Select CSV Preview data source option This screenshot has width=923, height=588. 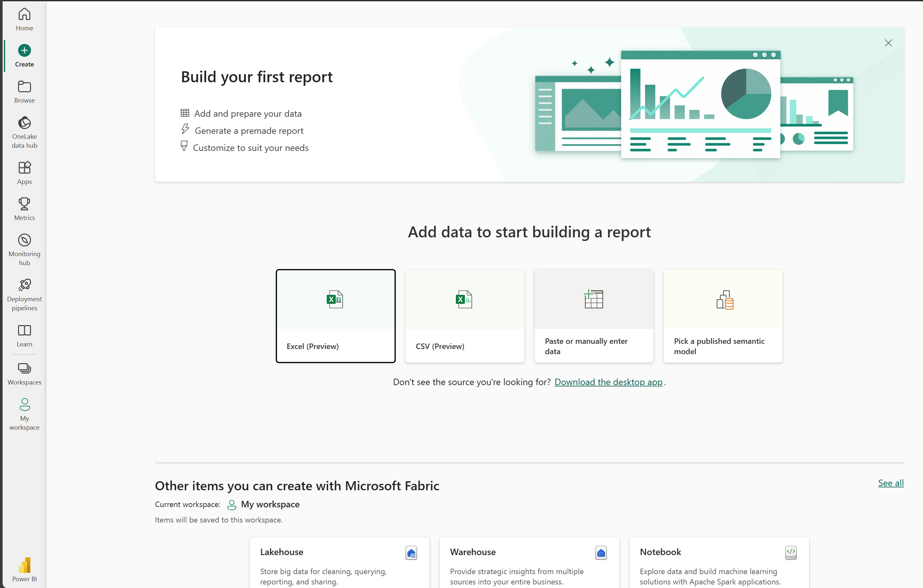point(465,315)
